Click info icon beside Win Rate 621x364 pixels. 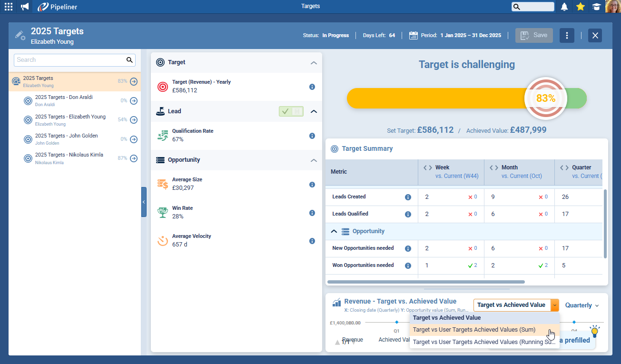point(312,213)
